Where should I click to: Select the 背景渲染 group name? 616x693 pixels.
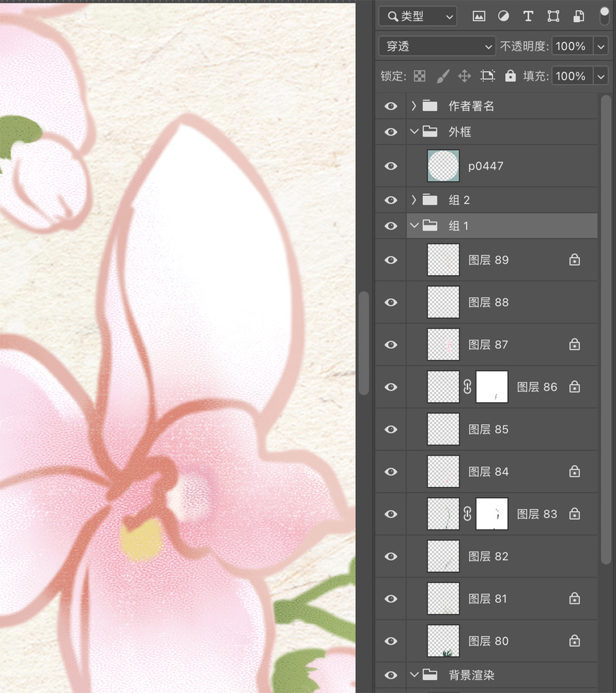(472, 675)
